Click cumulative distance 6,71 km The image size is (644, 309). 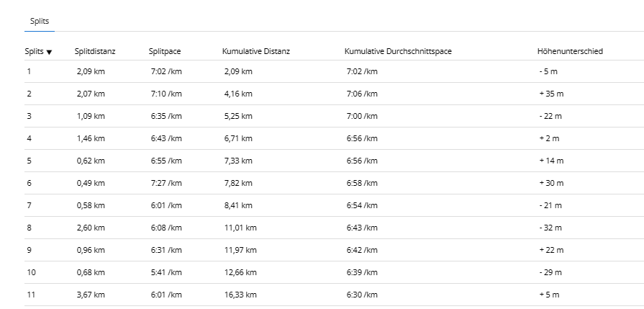coord(238,138)
